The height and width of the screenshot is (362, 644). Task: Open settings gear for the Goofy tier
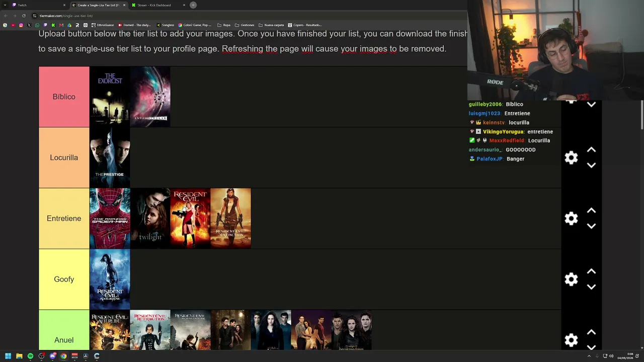(571, 280)
